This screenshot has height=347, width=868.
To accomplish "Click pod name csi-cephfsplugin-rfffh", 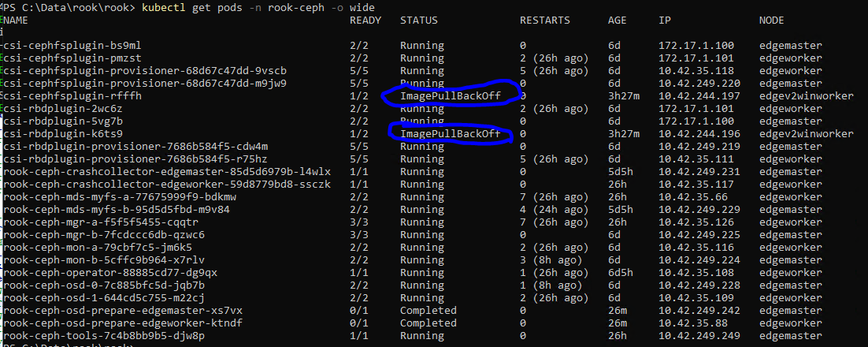I will [73, 96].
